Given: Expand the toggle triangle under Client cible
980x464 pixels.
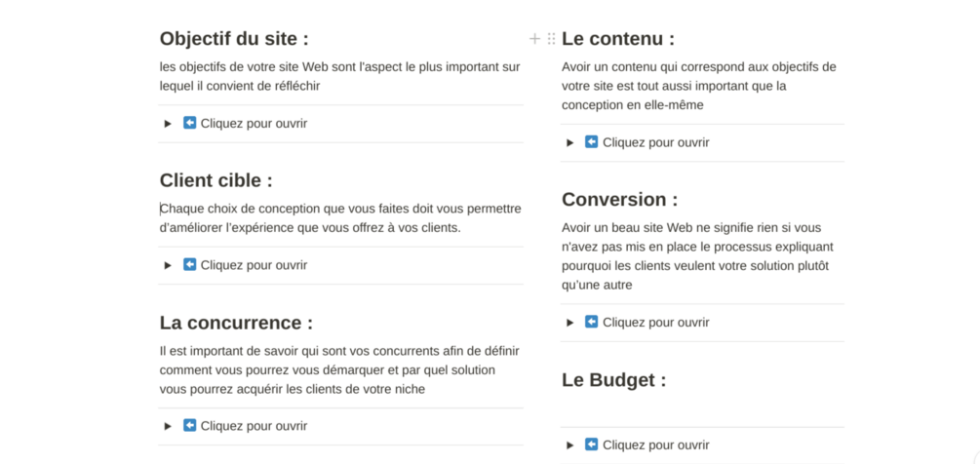Looking at the screenshot, I should (168, 265).
